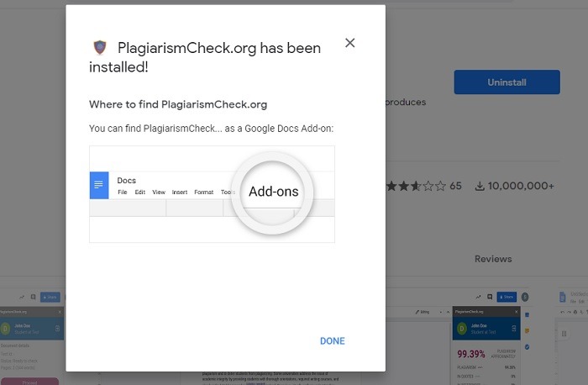Click 'Where to find PlagiarismCheck.org' heading
Image resolution: width=588 pixels, height=385 pixels.
(178, 104)
